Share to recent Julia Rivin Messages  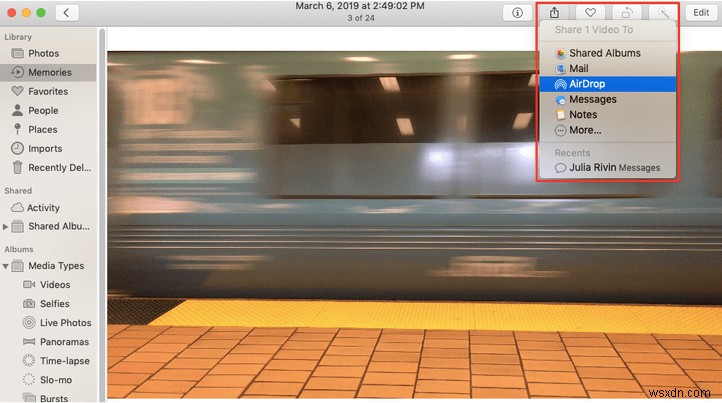tap(607, 168)
